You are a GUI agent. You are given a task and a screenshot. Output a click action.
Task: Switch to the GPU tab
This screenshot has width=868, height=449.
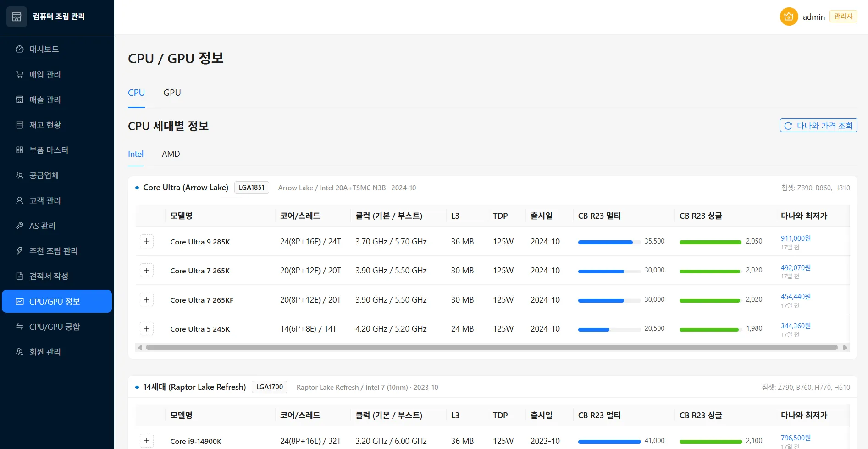(172, 93)
